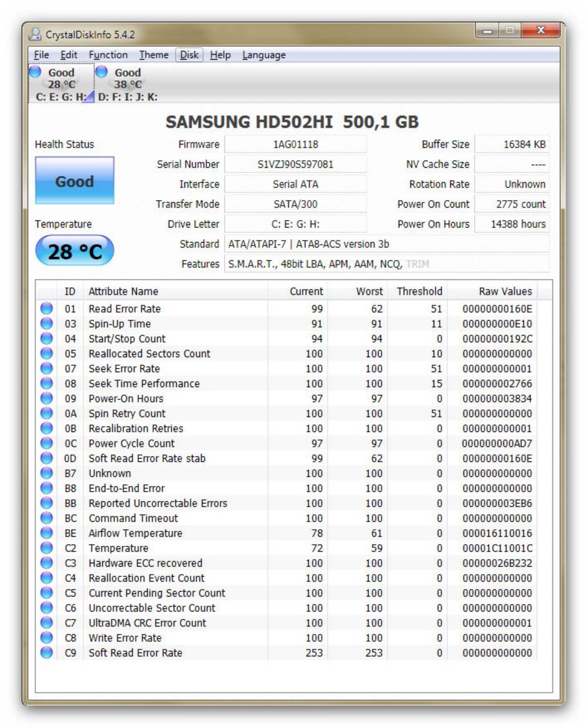Click status icon of B7 Unknown row
Screen dimensions: 588x728
[x=47, y=473]
